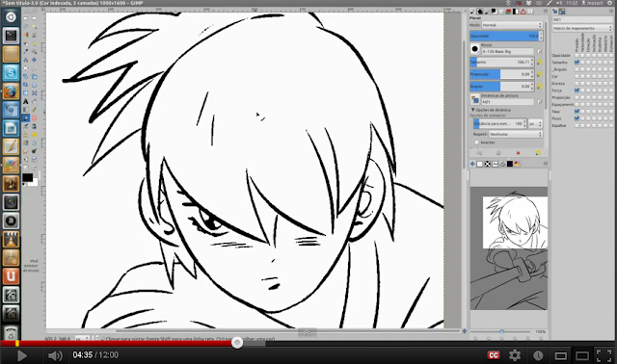
Task: Open Terminal from the Ubuntu launcher
Action: [x=11, y=36]
